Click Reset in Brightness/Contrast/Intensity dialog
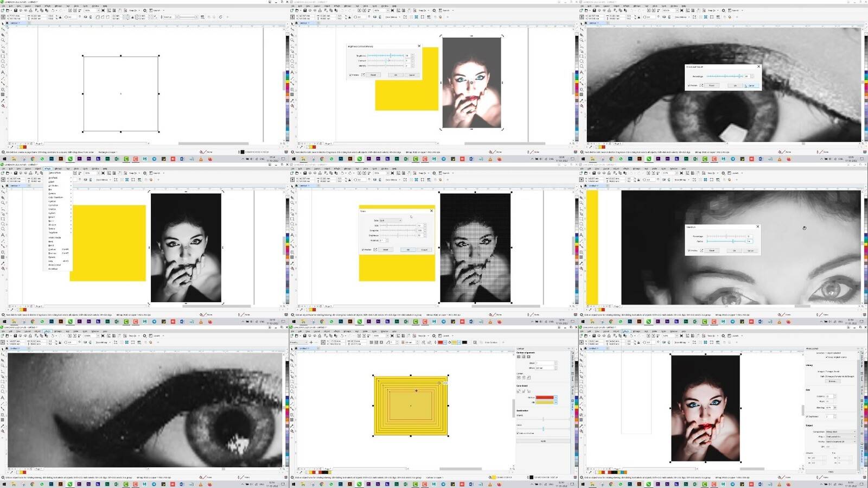This screenshot has height=488, width=868. click(x=373, y=75)
